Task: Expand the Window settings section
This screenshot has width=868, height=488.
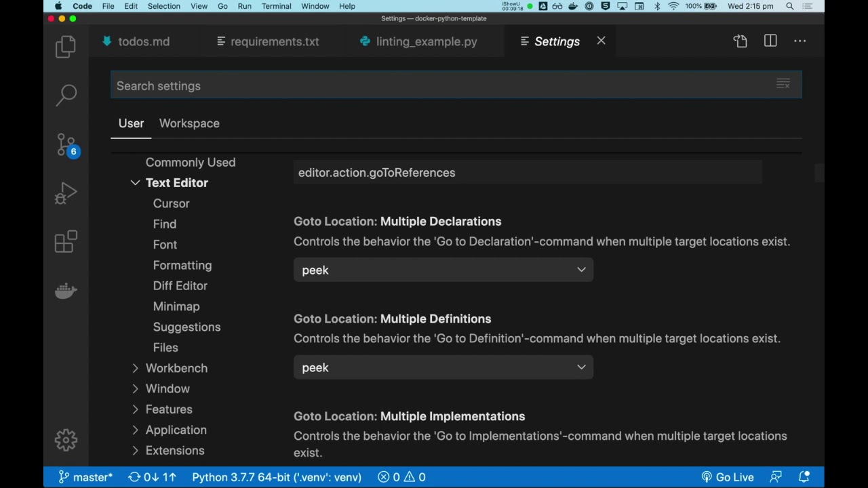Action: click(135, 388)
